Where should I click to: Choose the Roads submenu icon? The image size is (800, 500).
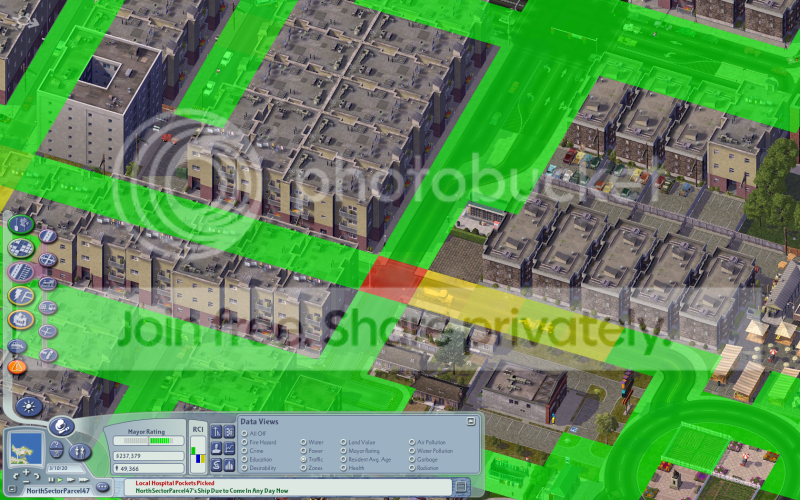tap(47, 236)
